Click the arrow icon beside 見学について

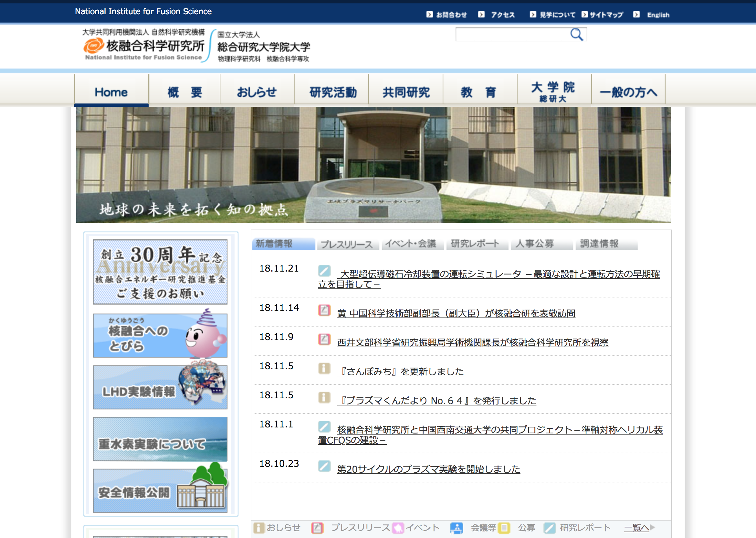(x=532, y=15)
